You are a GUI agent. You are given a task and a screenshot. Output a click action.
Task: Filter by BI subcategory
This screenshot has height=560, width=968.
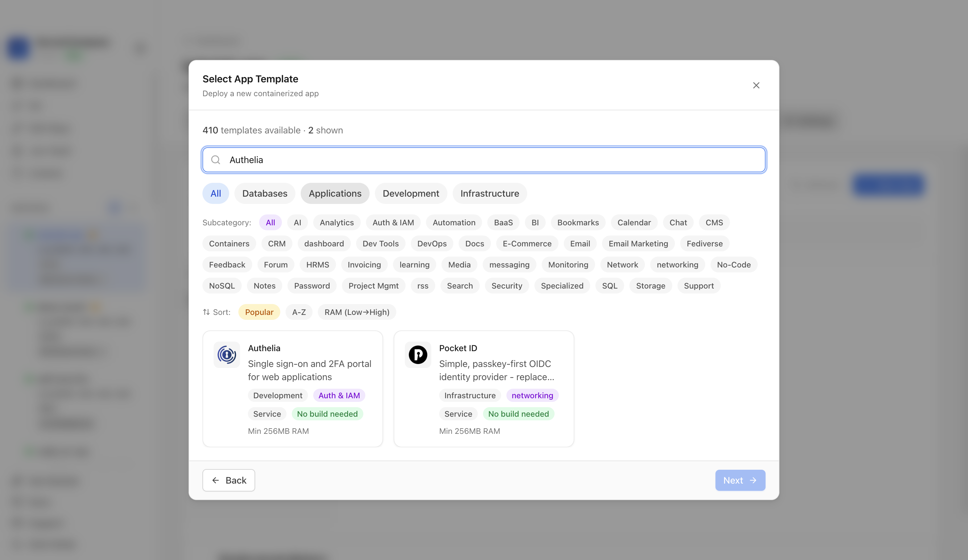pos(535,223)
